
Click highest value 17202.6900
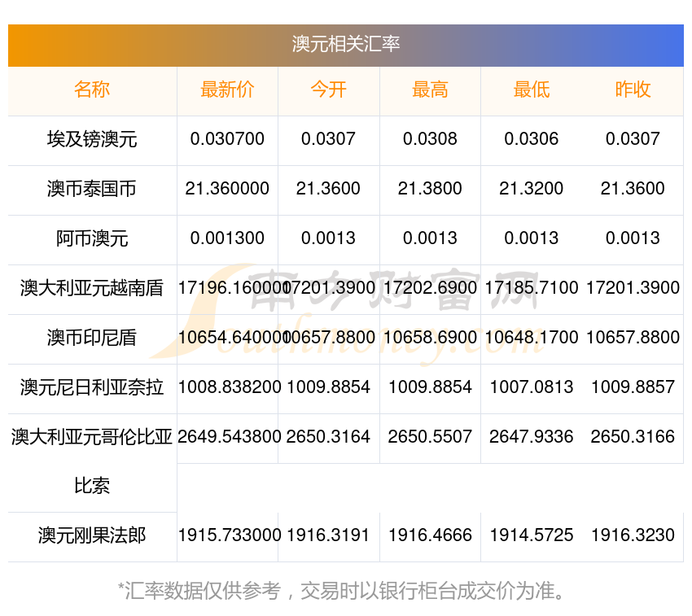pyautogui.click(x=430, y=288)
